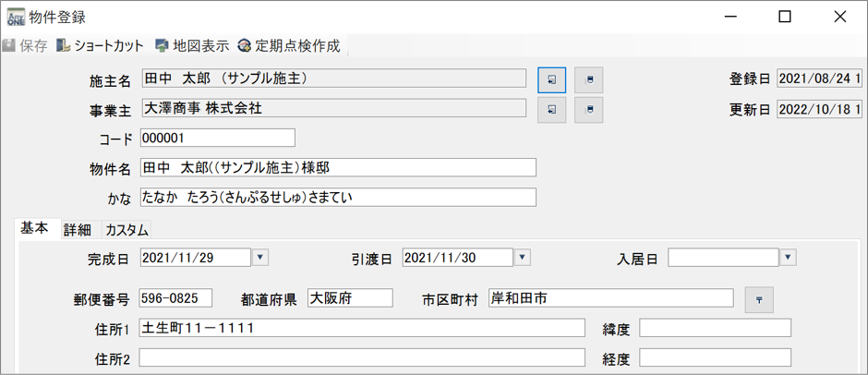Click the second icon button beside 事業主
868x375 pixels.
click(588, 110)
